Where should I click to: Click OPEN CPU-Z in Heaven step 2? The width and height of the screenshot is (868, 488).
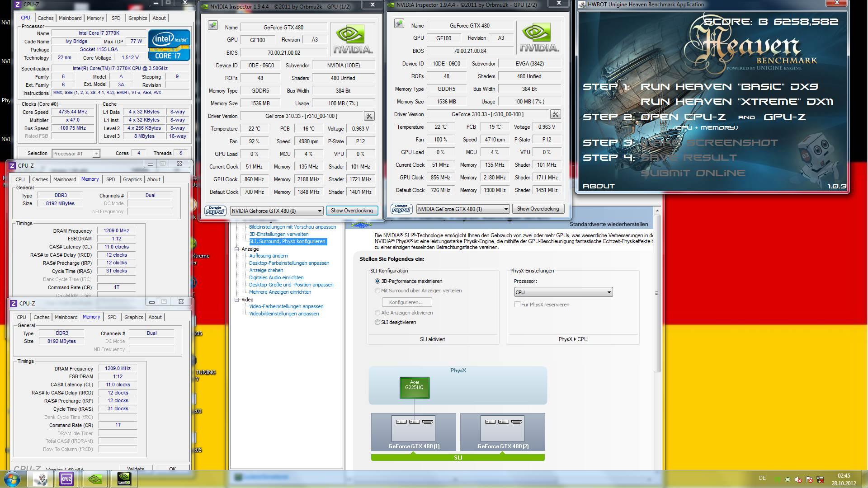click(x=683, y=117)
